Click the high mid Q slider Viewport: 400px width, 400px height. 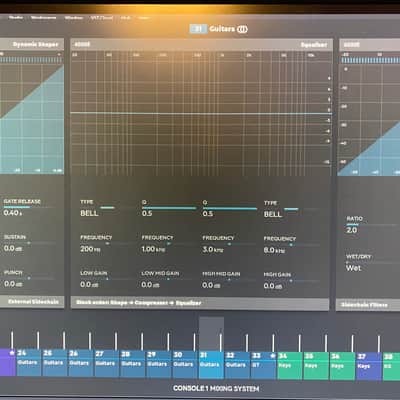point(230,209)
